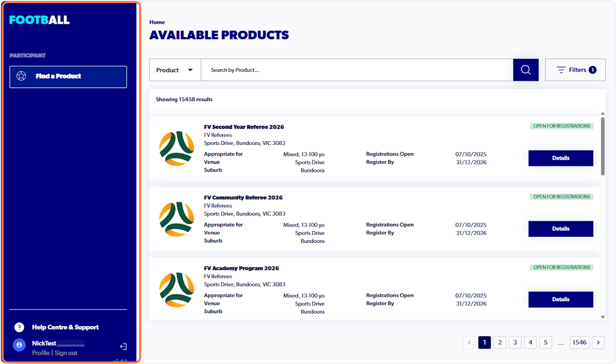
Task: Select page 3 in pagination
Action: [515, 342]
